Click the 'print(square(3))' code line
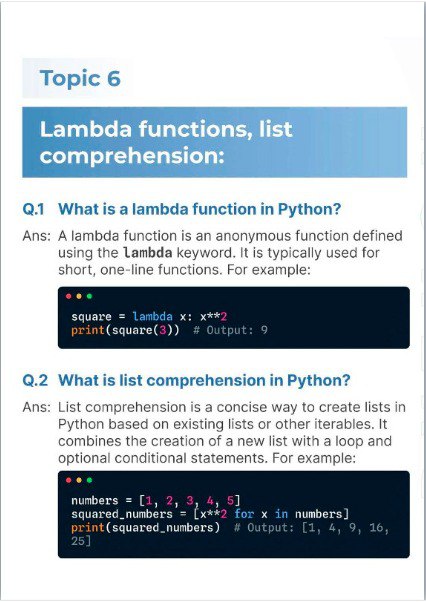426x602 pixels. point(125,330)
